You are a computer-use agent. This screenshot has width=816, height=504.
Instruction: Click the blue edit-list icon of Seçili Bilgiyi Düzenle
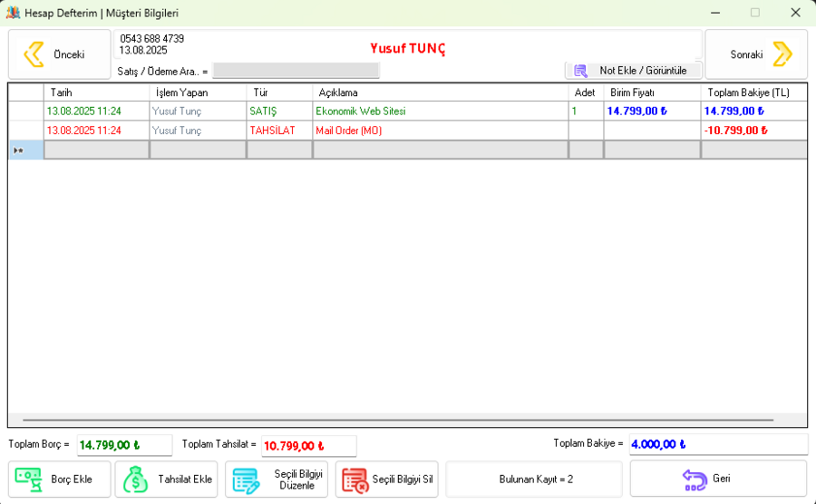[246, 480]
